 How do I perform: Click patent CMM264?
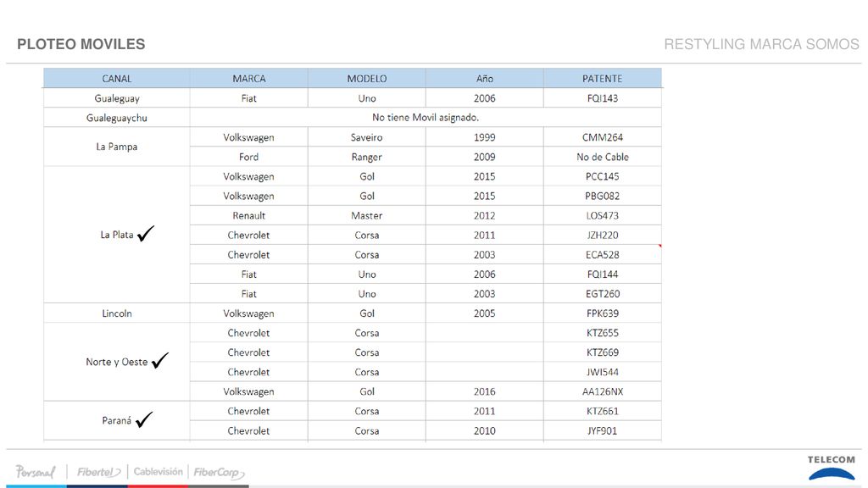603,137
